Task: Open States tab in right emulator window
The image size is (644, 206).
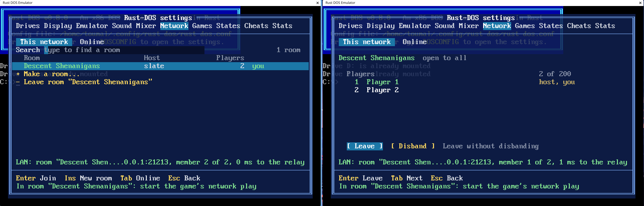Action: [x=551, y=26]
